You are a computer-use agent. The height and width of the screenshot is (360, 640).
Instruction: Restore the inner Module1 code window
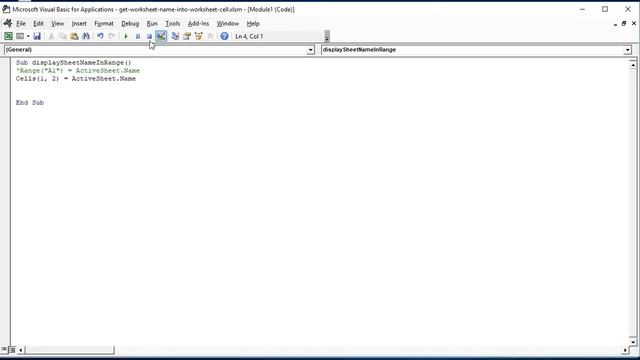click(x=624, y=24)
